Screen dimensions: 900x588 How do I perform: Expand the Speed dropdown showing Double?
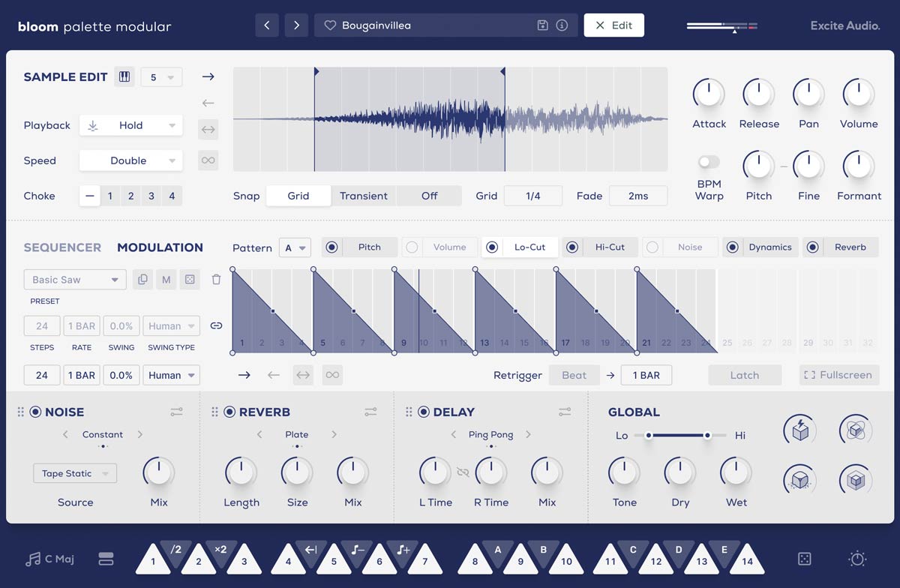click(130, 160)
